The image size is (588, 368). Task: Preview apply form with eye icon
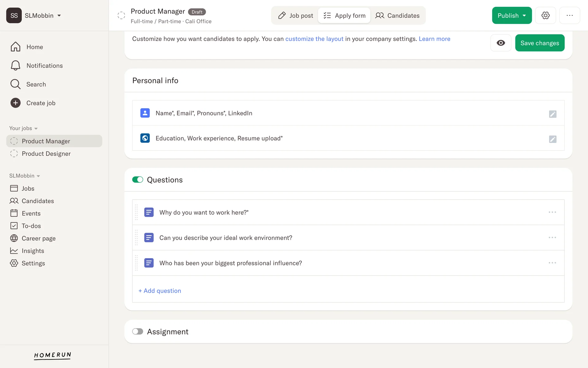pos(501,43)
